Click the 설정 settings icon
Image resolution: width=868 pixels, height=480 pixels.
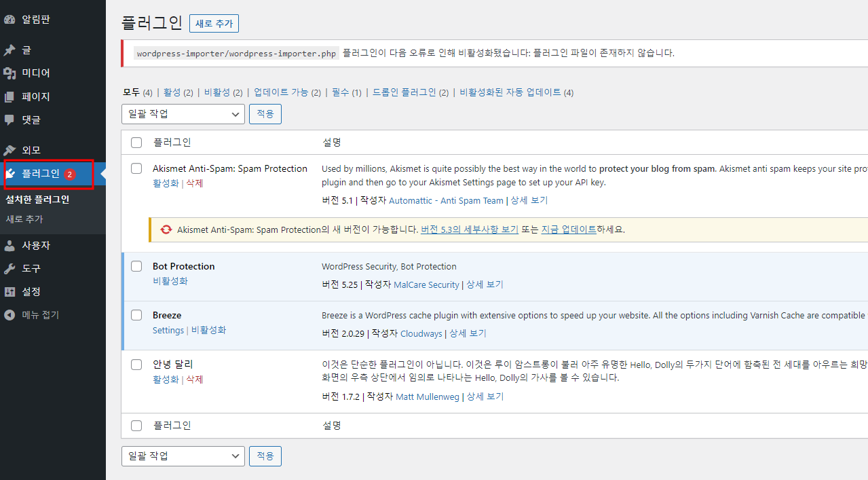coord(10,292)
